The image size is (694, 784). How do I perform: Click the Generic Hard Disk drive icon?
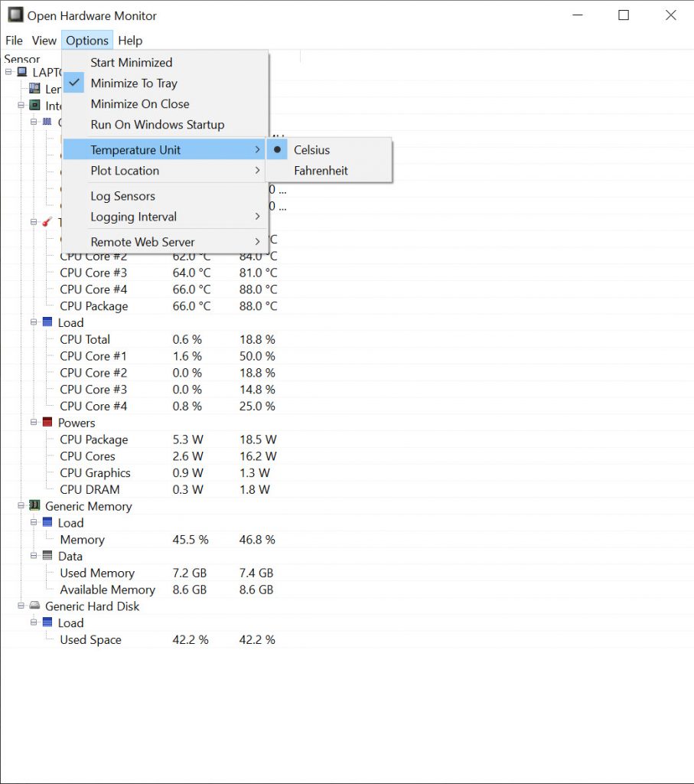pyautogui.click(x=34, y=606)
